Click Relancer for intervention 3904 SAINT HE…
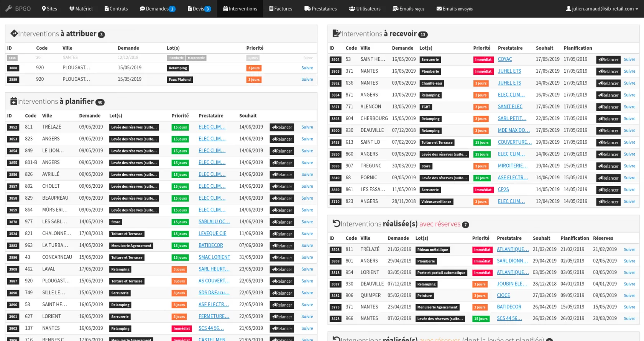 pos(608,59)
